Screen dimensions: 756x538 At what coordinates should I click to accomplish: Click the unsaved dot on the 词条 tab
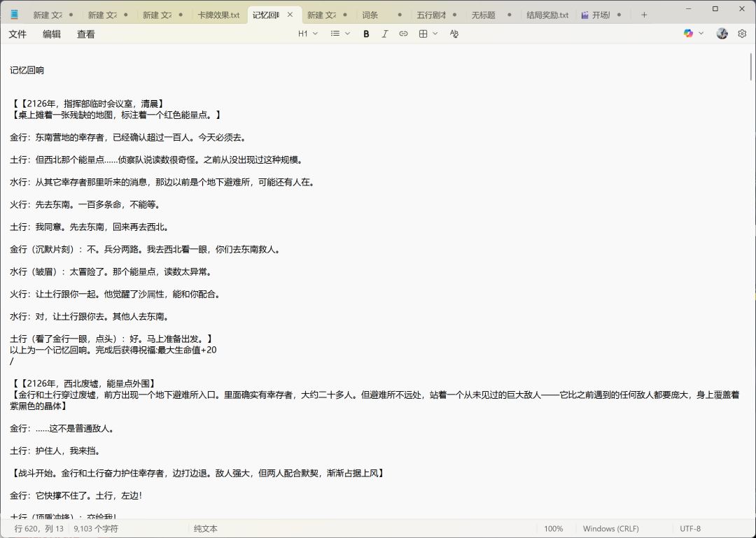pyautogui.click(x=400, y=15)
